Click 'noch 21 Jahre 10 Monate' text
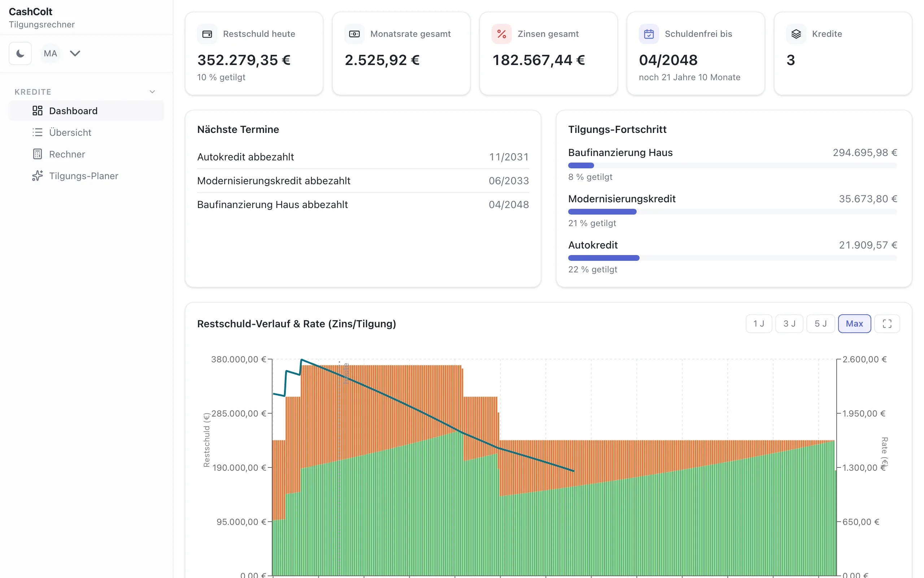 689,77
